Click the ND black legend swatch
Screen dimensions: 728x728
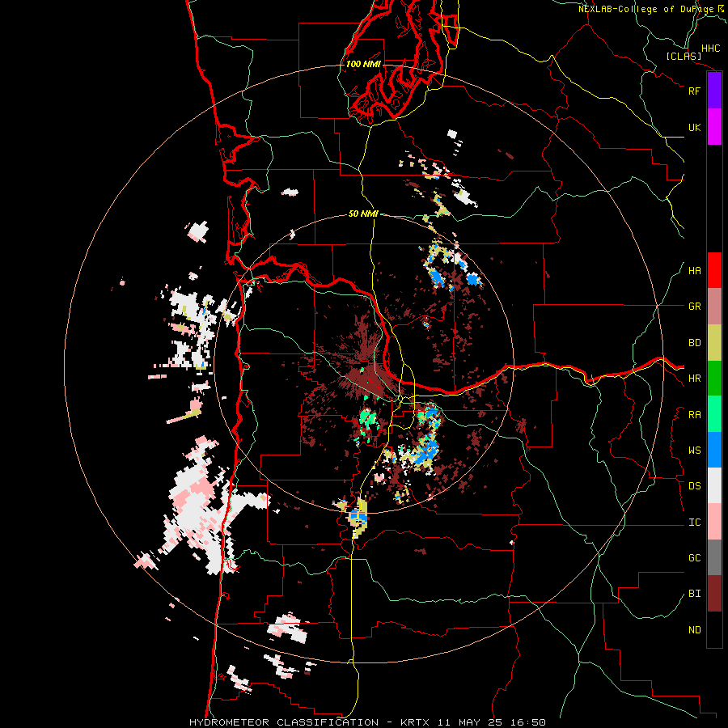point(714,629)
